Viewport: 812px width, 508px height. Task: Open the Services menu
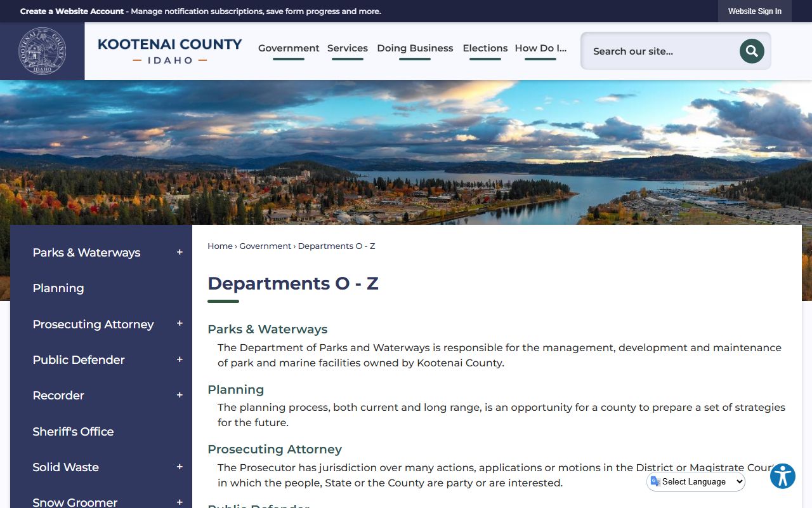click(348, 48)
